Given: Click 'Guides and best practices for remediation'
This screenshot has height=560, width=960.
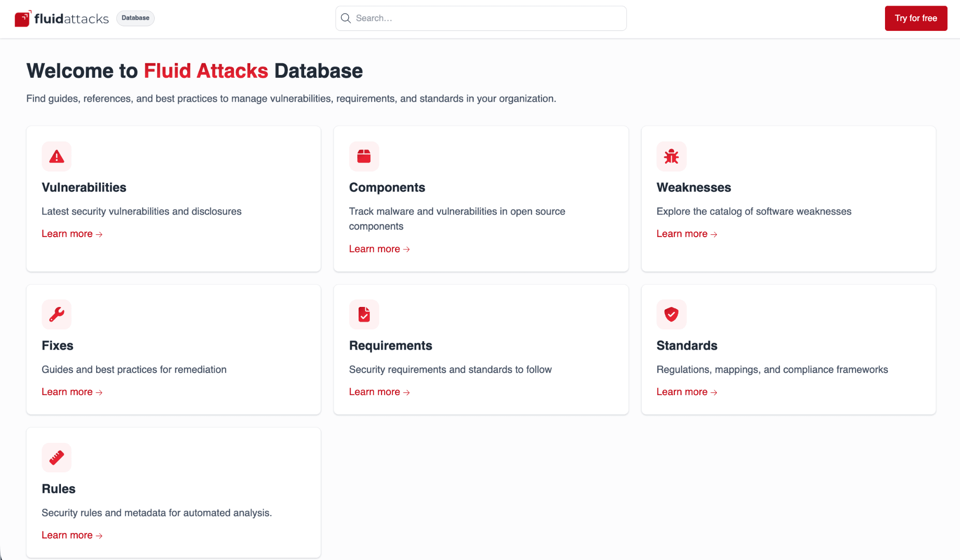Looking at the screenshot, I should [x=134, y=370].
